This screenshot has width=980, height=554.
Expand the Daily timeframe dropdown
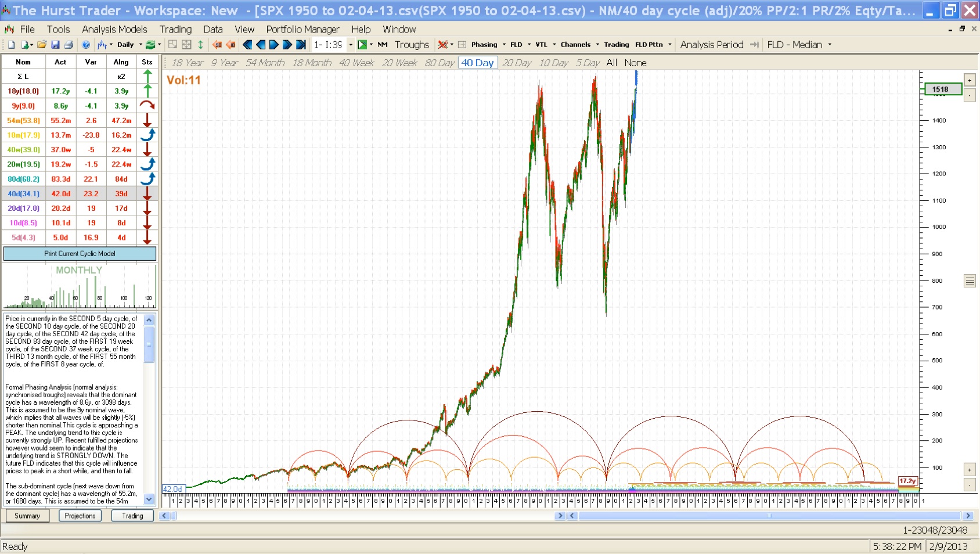pos(140,45)
